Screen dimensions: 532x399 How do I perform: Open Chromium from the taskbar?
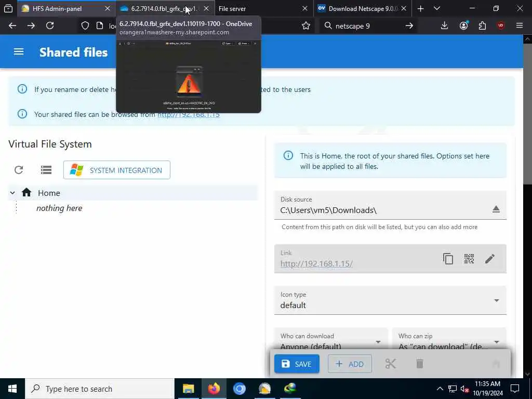tap(239, 389)
